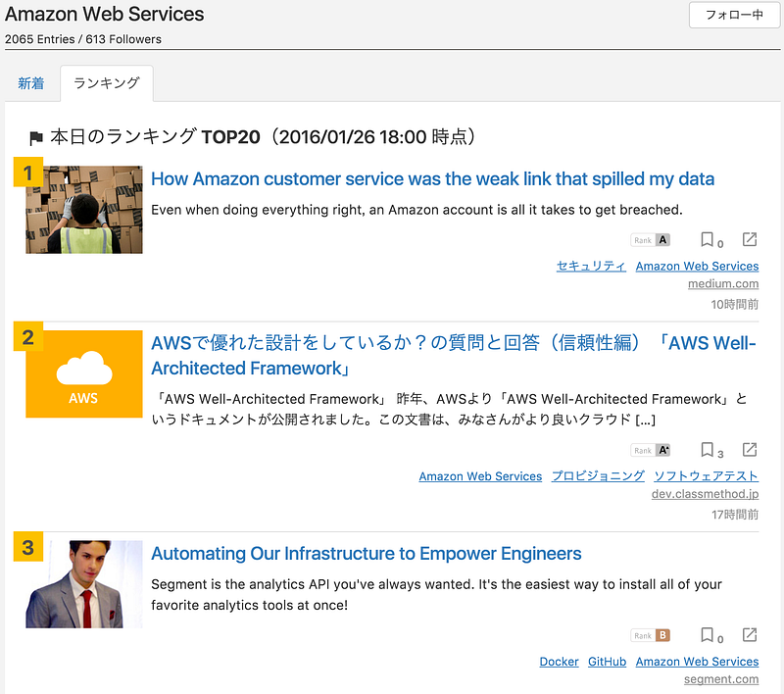The height and width of the screenshot is (694, 784).
Task: Click Rank B badge on entry 3
Action: pos(650,635)
